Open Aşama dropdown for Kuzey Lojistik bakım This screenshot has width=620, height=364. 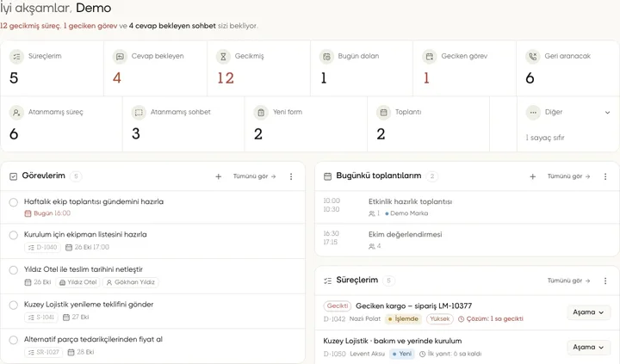[588, 347]
